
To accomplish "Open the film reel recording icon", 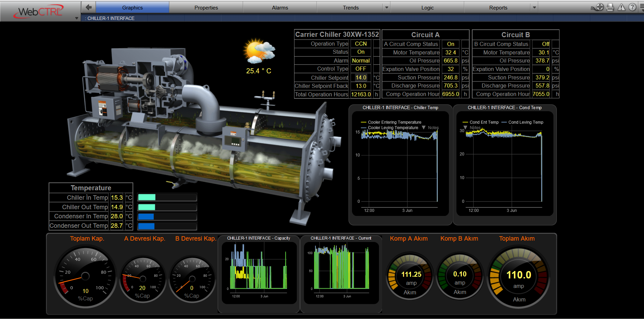I will pyautogui.click(x=599, y=7).
